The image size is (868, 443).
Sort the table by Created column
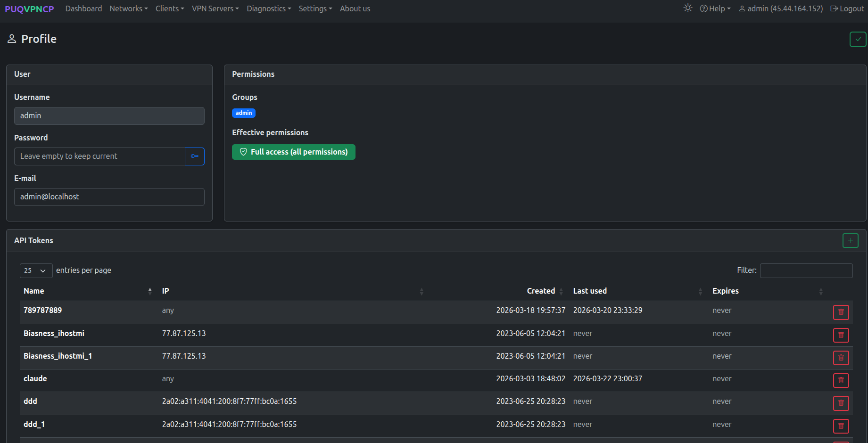[x=541, y=291]
